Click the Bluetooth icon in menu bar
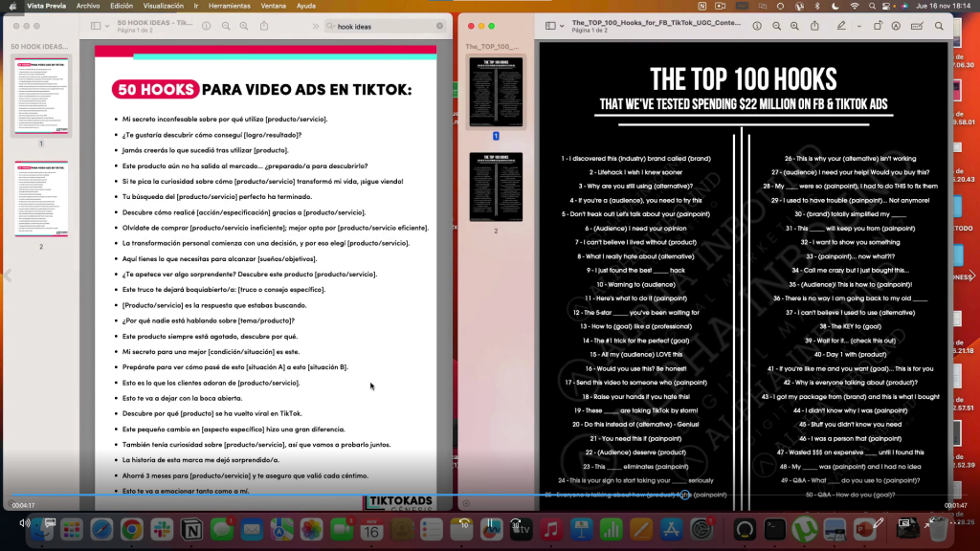The height and width of the screenshot is (551, 980). click(817, 7)
